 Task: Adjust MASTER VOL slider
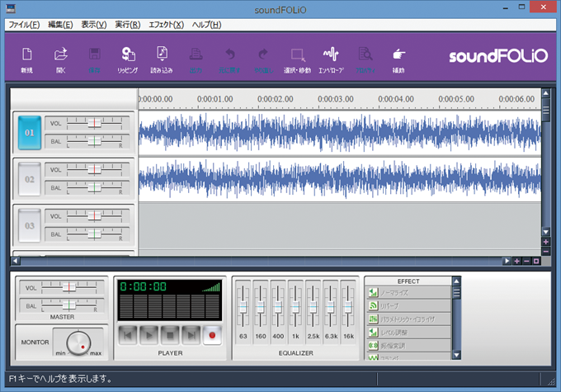pyautogui.click(x=69, y=287)
